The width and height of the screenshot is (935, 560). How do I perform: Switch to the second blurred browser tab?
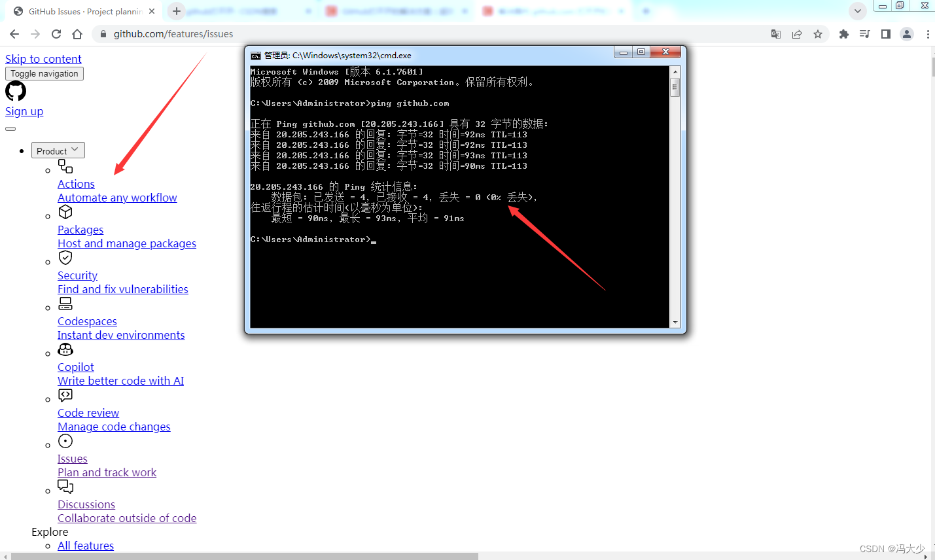[242, 11]
